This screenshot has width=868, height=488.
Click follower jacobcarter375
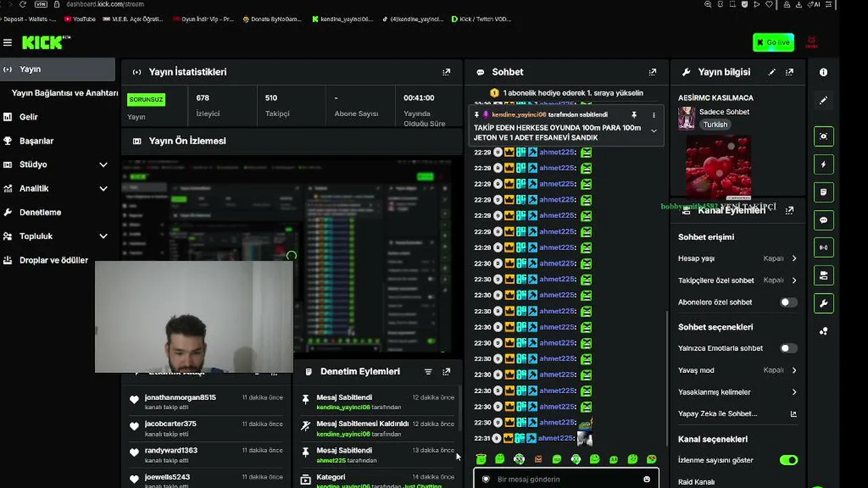[171, 424]
